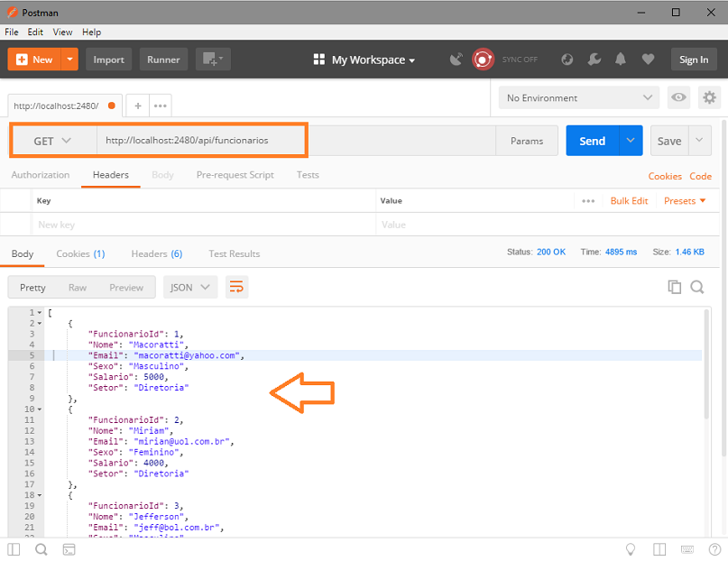Open headers column options three-dots
The width and height of the screenshot is (728, 561).
point(588,201)
